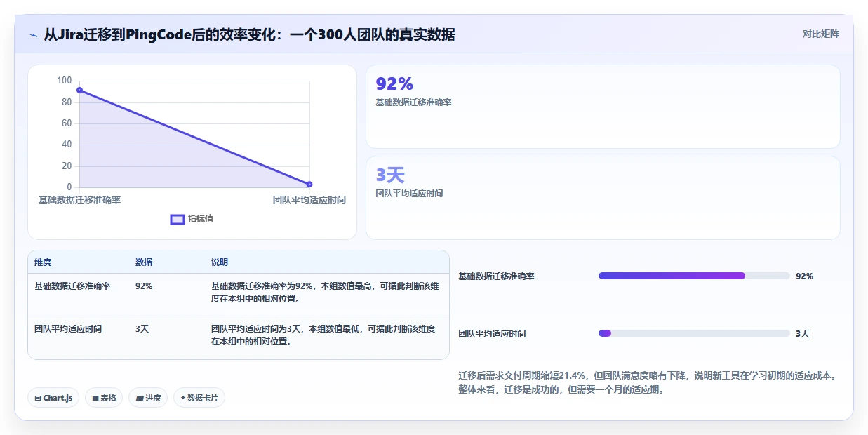This screenshot has width=868, height=435.
Task: Click the 说明 column header
Action: coord(220,262)
